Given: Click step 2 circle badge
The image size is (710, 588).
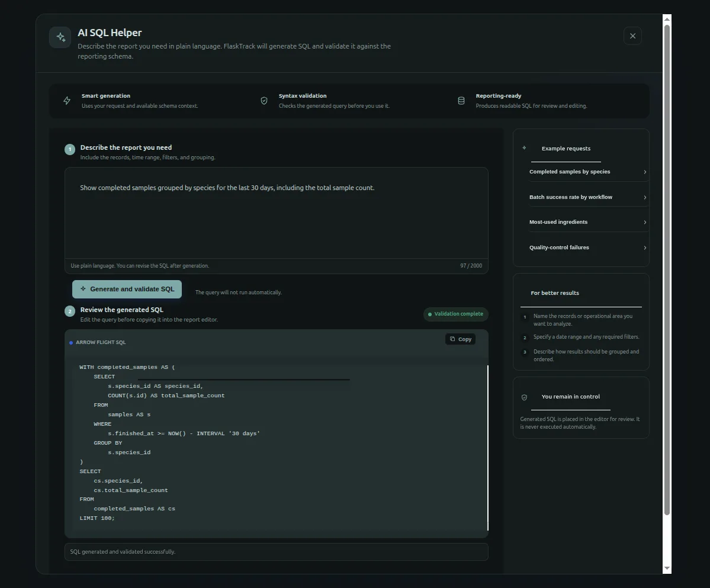Looking at the screenshot, I should [x=70, y=311].
